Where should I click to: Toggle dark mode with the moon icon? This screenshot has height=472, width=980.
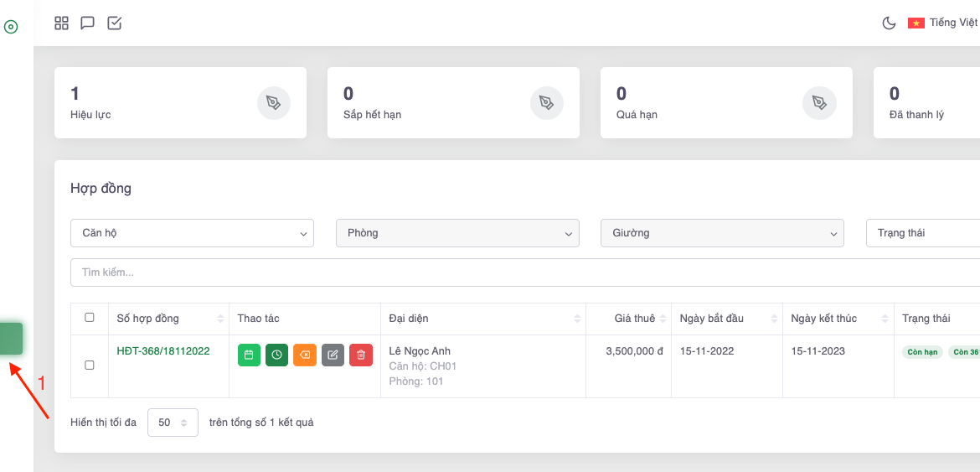click(890, 23)
